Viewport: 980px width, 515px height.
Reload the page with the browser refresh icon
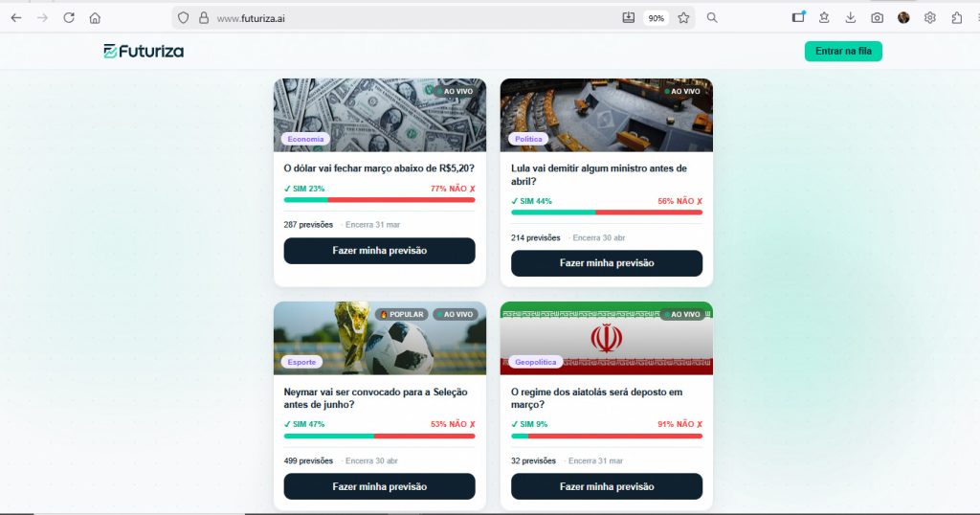point(69,18)
